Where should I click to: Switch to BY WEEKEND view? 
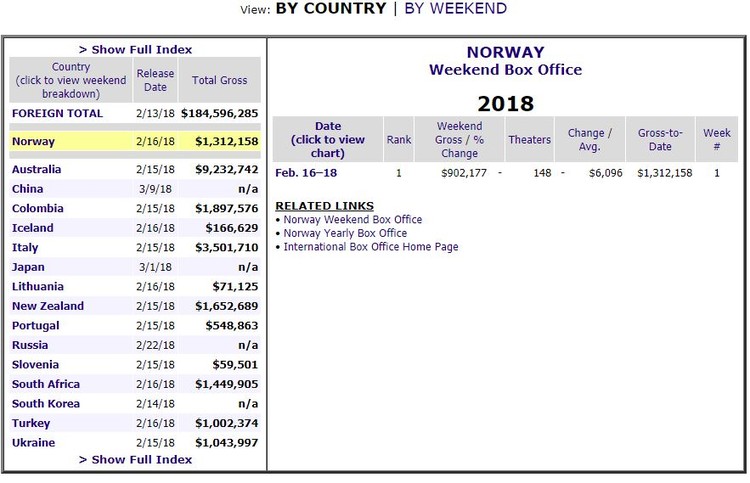coord(455,8)
